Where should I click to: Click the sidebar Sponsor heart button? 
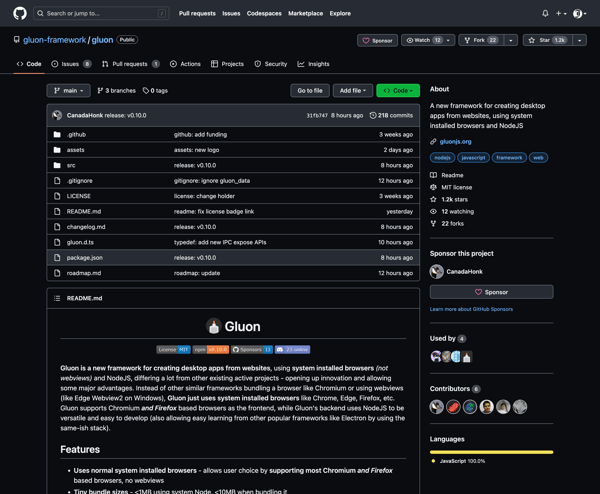click(491, 292)
